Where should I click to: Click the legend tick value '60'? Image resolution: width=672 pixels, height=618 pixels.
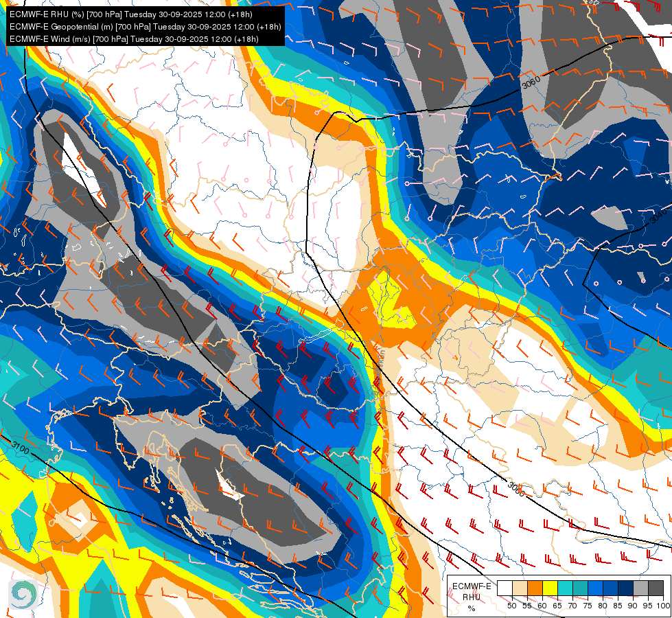pyautogui.click(x=542, y=606)
